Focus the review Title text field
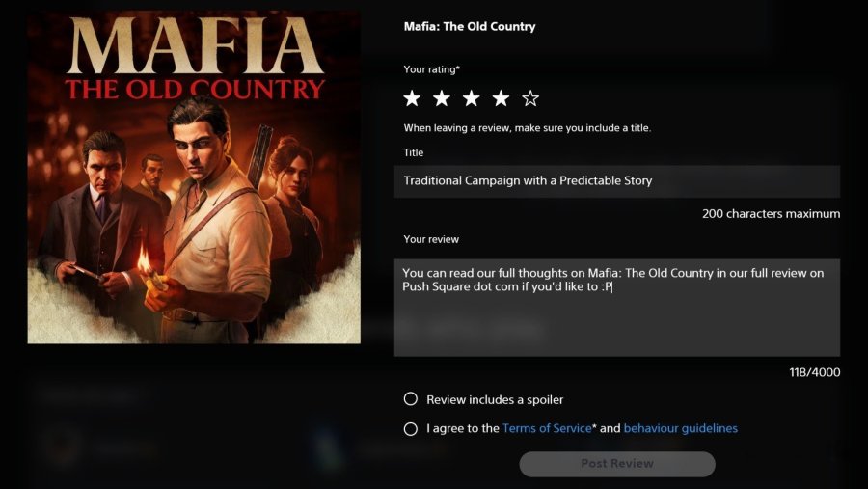This screenshot has height=489, width=868. tap(616, 181)
